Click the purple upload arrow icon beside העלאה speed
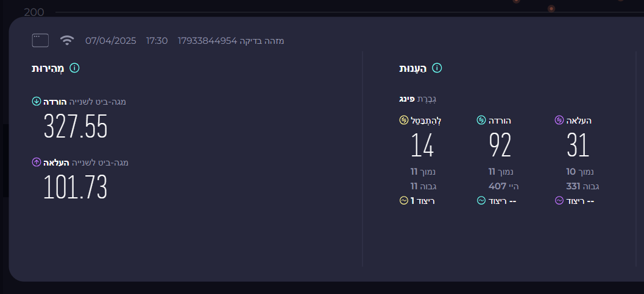 pos(37,163)
